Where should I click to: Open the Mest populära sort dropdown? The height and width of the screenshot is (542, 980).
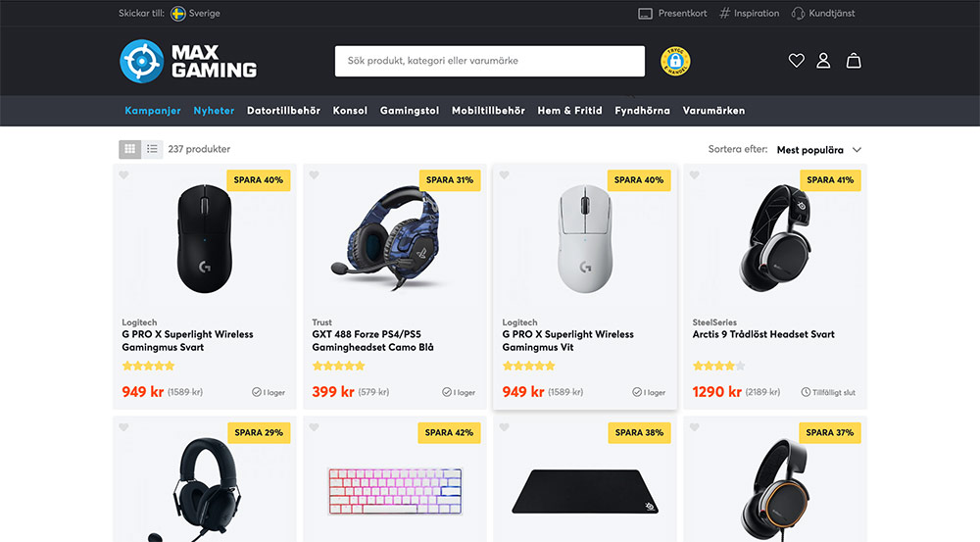[818, 150]
